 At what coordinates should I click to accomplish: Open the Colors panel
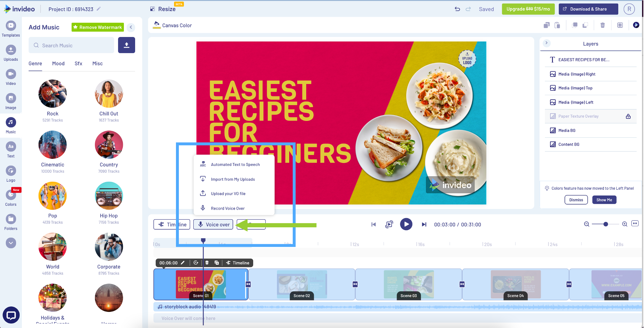tap(11, 197)
